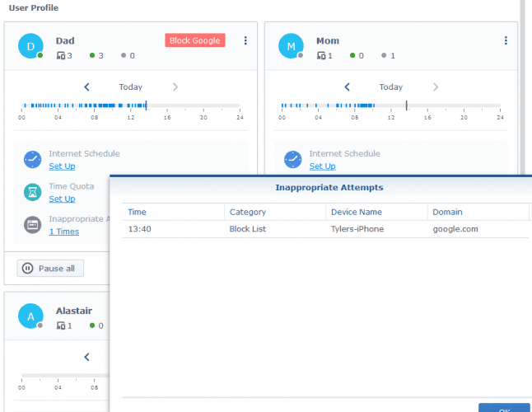This screenshot has height=412, width=532.
Task: Click Dad's Internet Schedule clock icon
Action: (32, 159)
